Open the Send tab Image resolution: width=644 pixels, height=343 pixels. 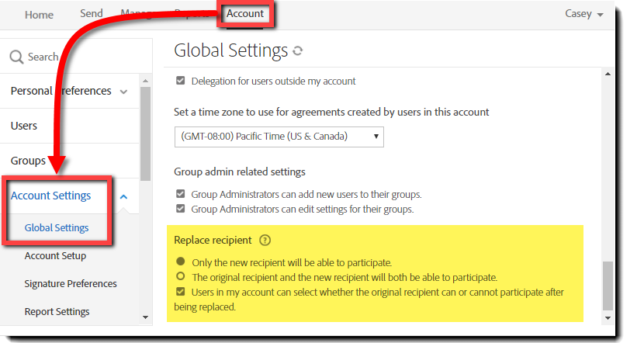[92, 13]
